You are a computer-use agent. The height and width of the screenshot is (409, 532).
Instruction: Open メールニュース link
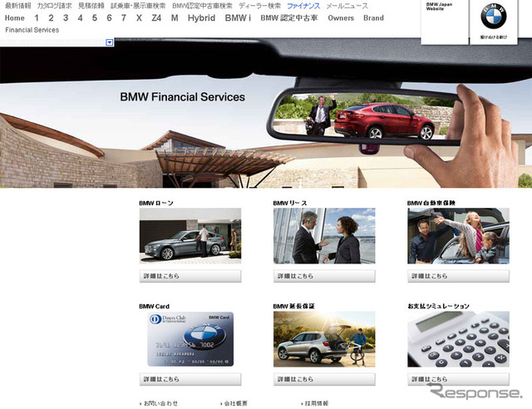point(347,6)
